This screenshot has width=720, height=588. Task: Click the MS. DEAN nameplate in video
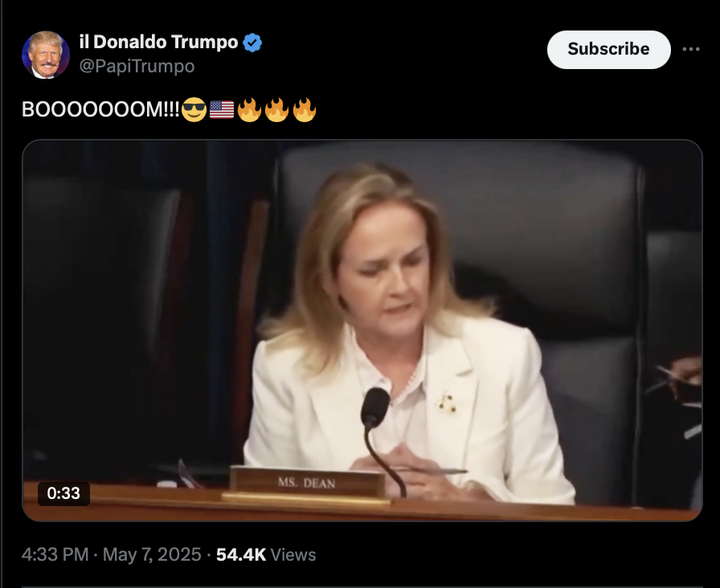pyautogui.click(x=307, y=483)
